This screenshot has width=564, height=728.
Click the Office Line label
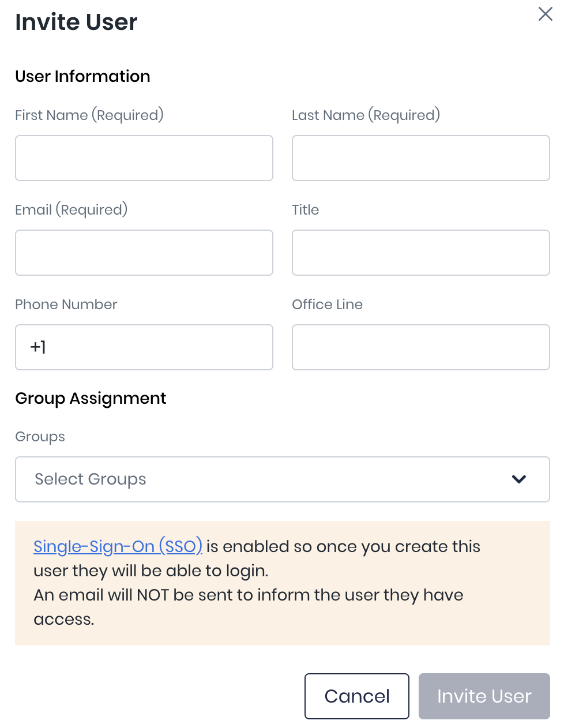(x=328, y=305)
